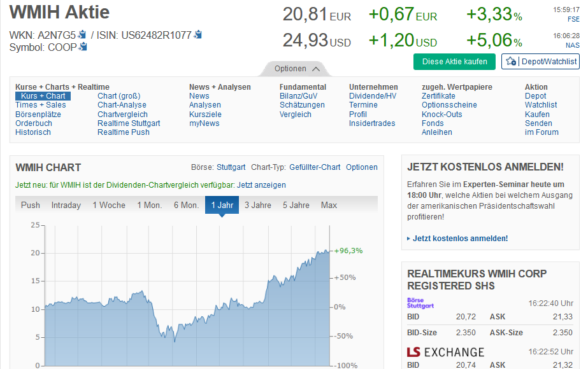
Task: Click Jetzt anzeigen dividend comparison link
Action: 261,185
